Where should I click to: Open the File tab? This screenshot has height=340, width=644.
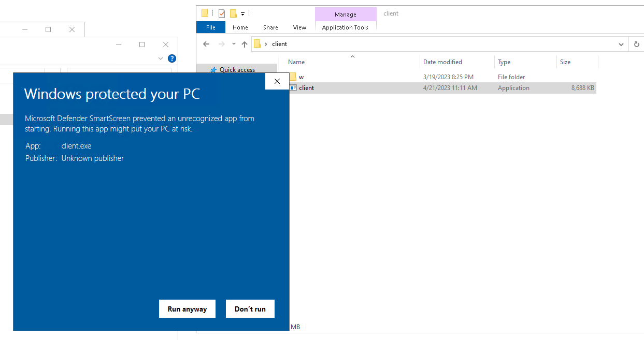(211, 27)
